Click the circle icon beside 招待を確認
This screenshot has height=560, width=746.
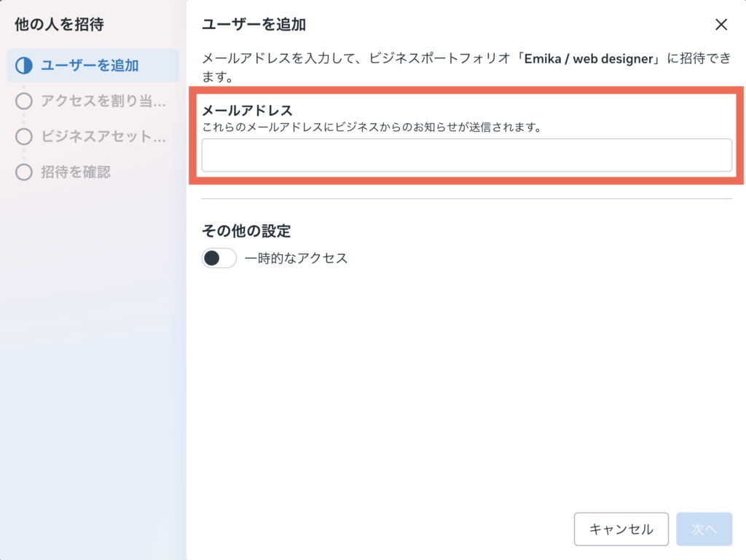[24, 173]
